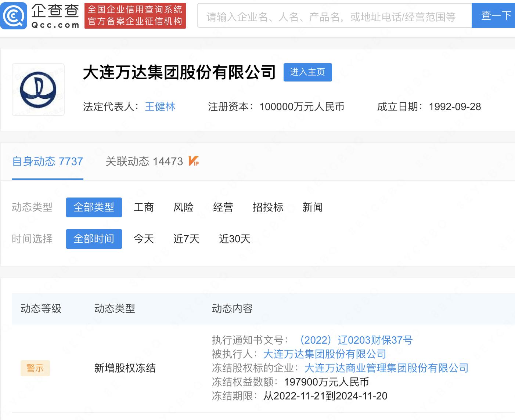515x420 pixels.
Task: Select the 近30天 time filter
Action: [x=234, y=239]
